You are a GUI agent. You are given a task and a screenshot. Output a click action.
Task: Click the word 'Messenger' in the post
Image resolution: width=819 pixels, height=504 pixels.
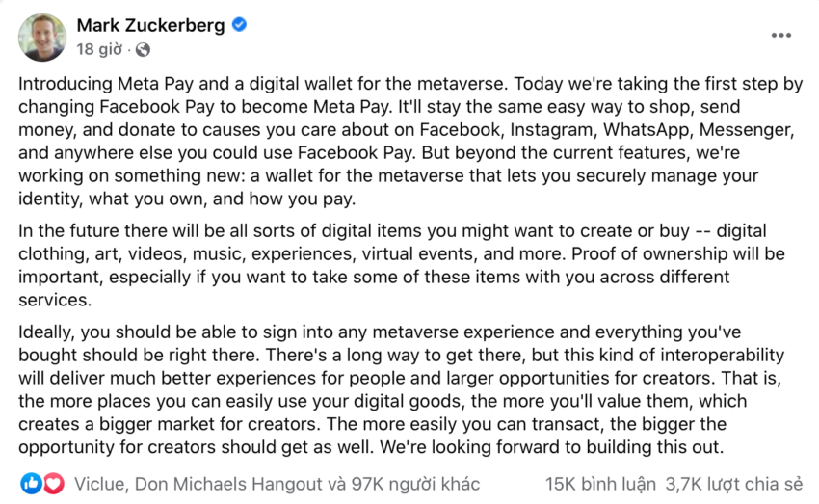pyautogui.click(x=747, y=129)
